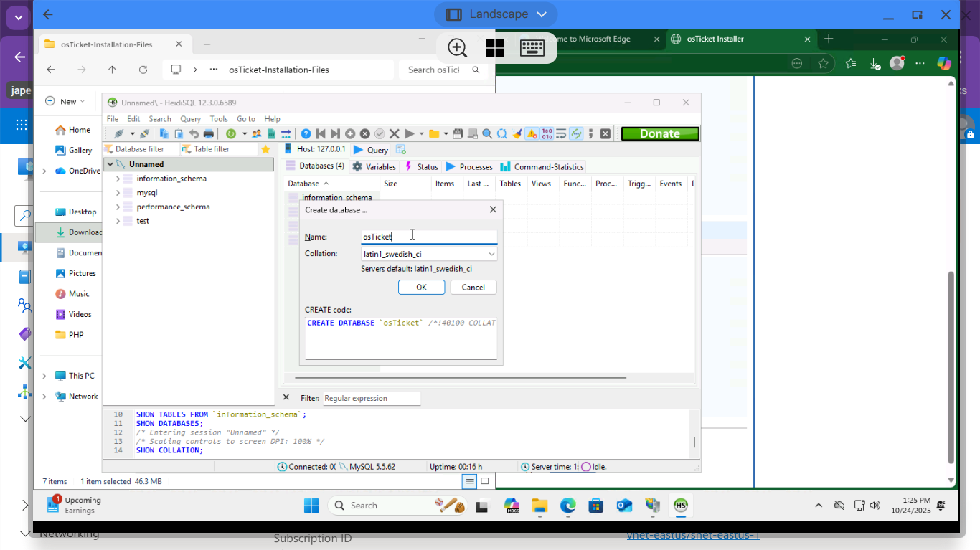Click the database Name input field
980x550 pixels.
(428, 236)
